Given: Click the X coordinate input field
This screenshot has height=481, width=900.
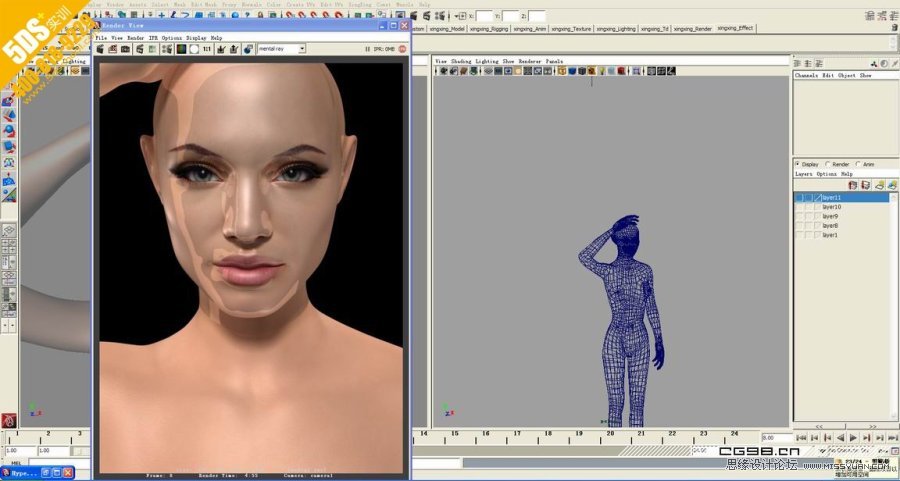Looking at the screenshot, I should click(x=485, y=16).
